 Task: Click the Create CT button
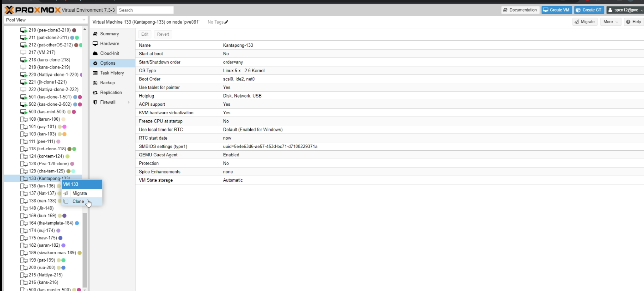589,10
